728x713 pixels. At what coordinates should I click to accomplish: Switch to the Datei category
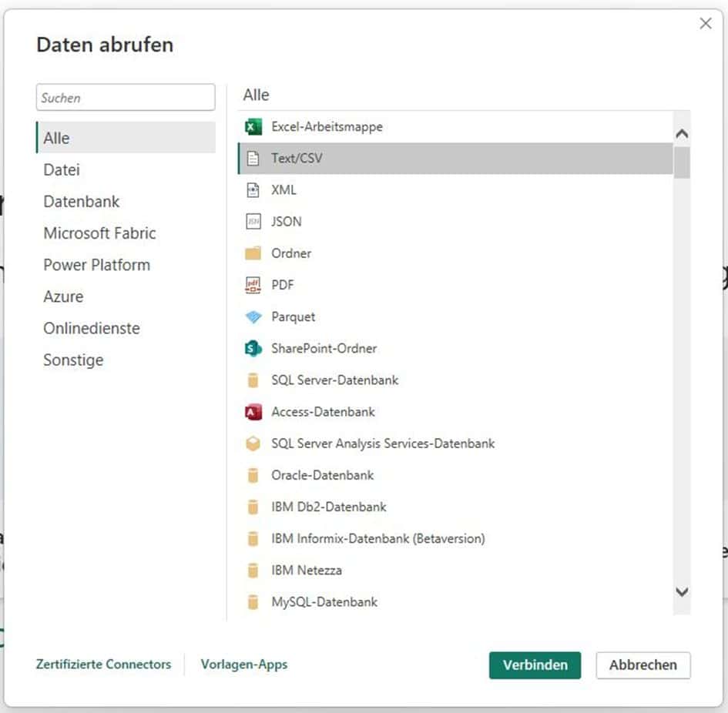pyautogui.click(x=62, y=169)
